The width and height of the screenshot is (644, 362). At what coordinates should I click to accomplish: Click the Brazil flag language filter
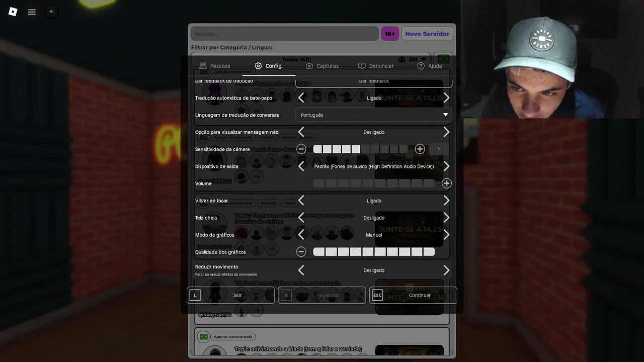pos(443,59)
